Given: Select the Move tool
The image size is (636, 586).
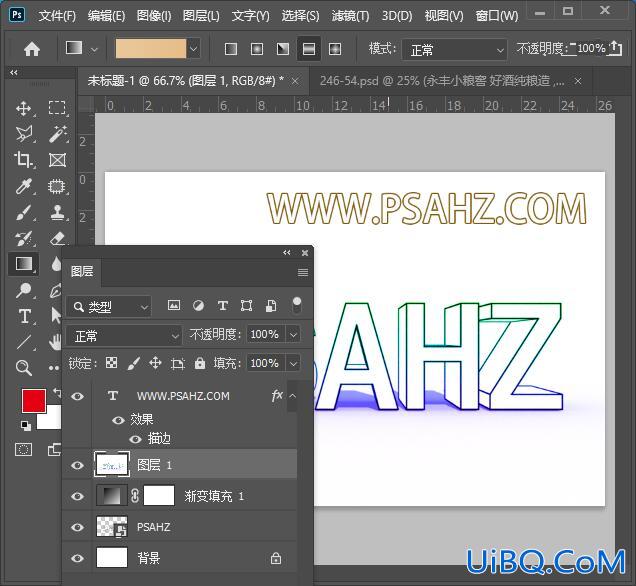Looking at the screenshot, I should coord(24,108).
